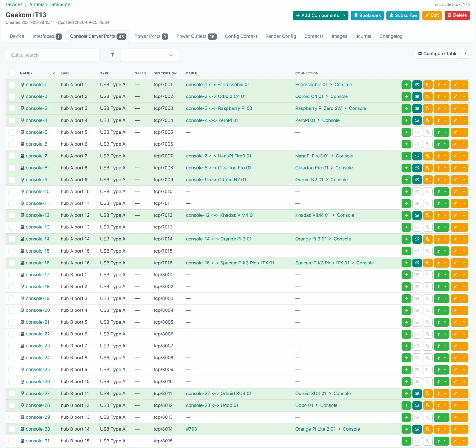Viewport: 476px width, 448px height.
Task: Click the orange disconnect icon for console-28
Action: (x=428, y=405)
